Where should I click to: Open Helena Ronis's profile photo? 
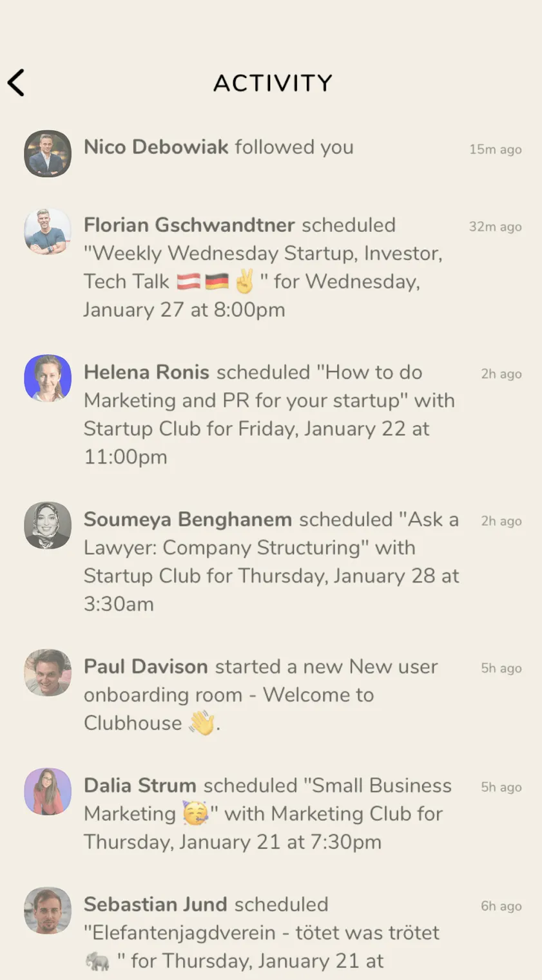(48, 379)
